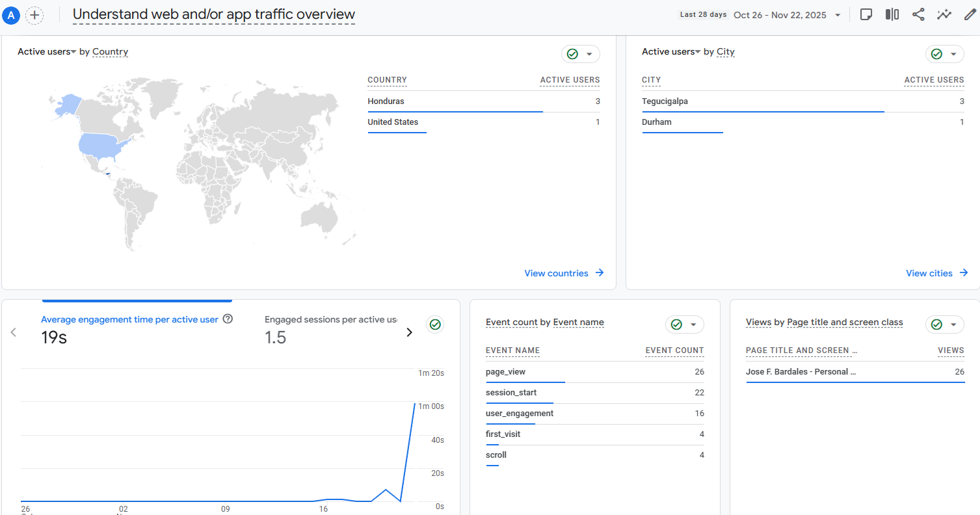Open the View cities link
This screenshot has height=515, width=980.
[x=936, y=273]
